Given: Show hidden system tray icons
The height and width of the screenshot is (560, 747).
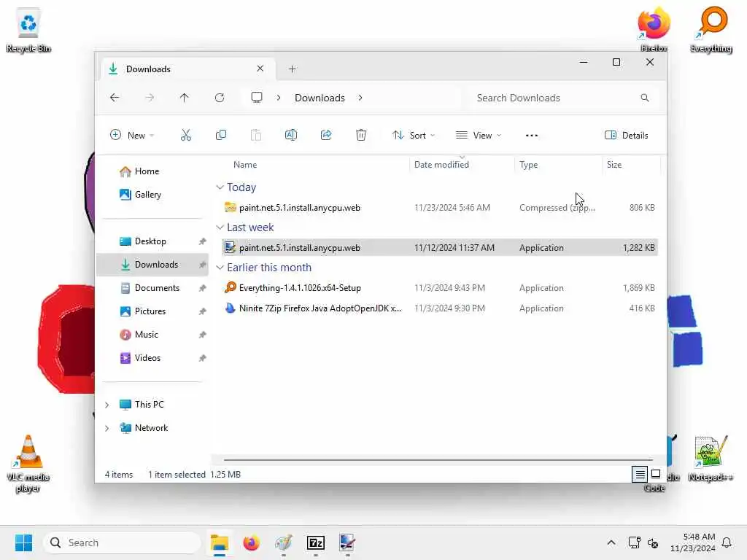Looking at the screenshot, I should tap(611, 542).
